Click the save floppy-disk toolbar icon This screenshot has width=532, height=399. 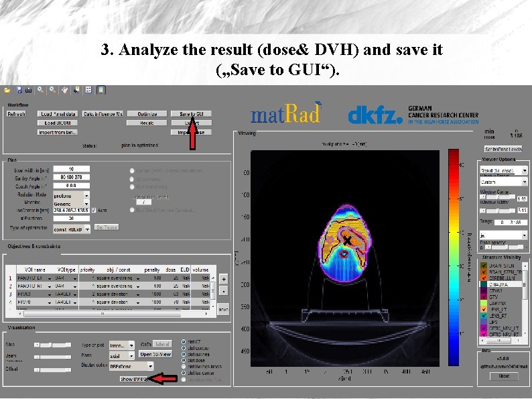[19, 91]
